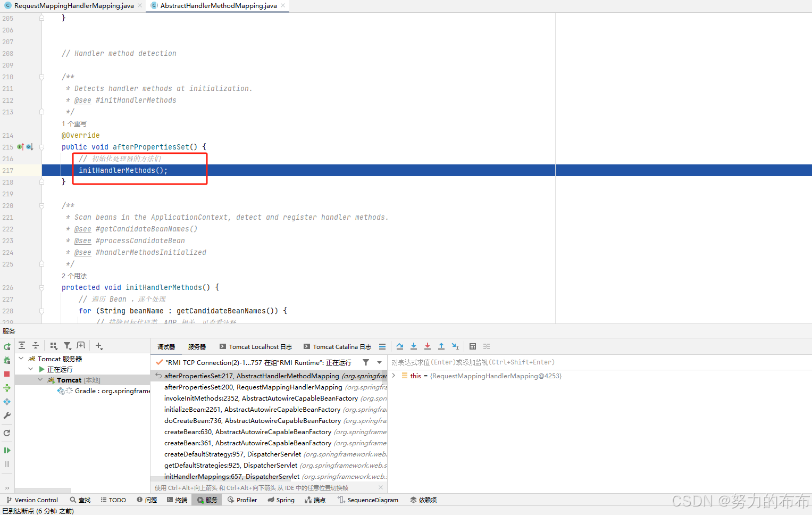Open the 终端 tool window
The image size is (812, 515).
coord(177,500)
